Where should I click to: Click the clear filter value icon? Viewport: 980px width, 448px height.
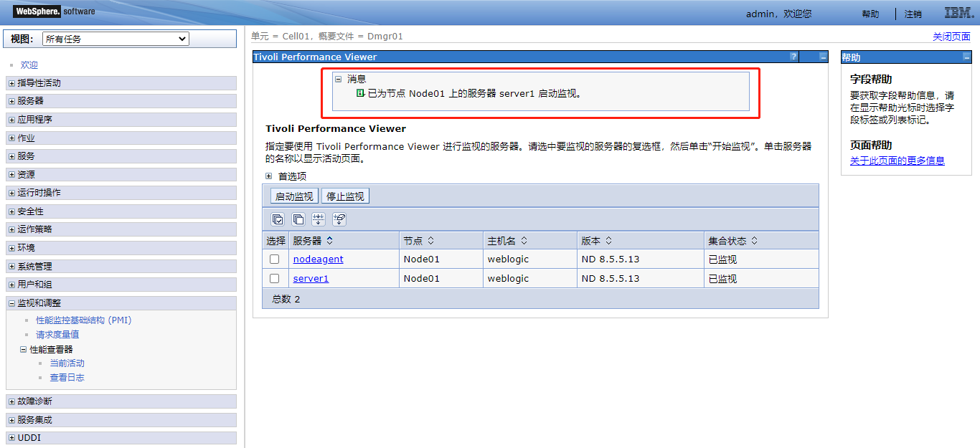340,219
